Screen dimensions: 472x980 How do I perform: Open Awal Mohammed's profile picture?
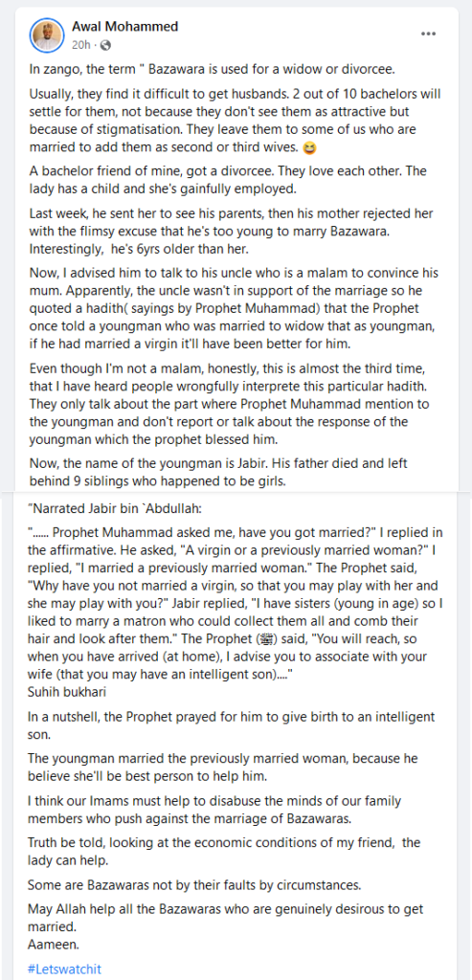pos(47,36)
